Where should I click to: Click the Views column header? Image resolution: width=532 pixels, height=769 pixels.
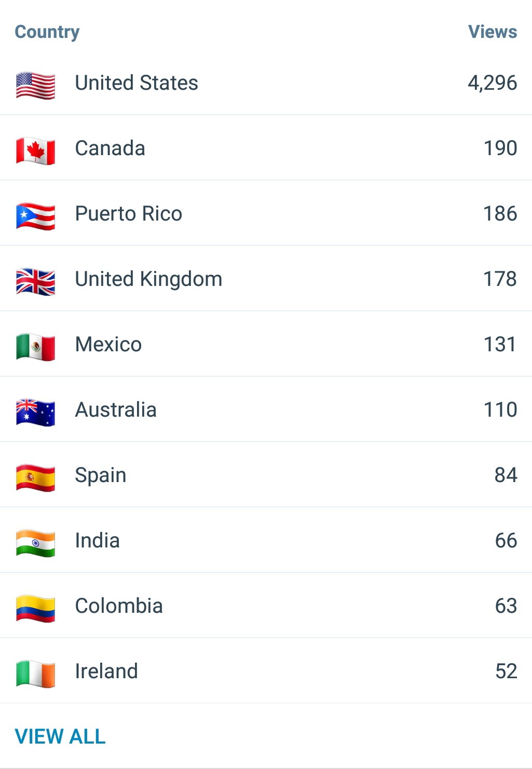492,32
